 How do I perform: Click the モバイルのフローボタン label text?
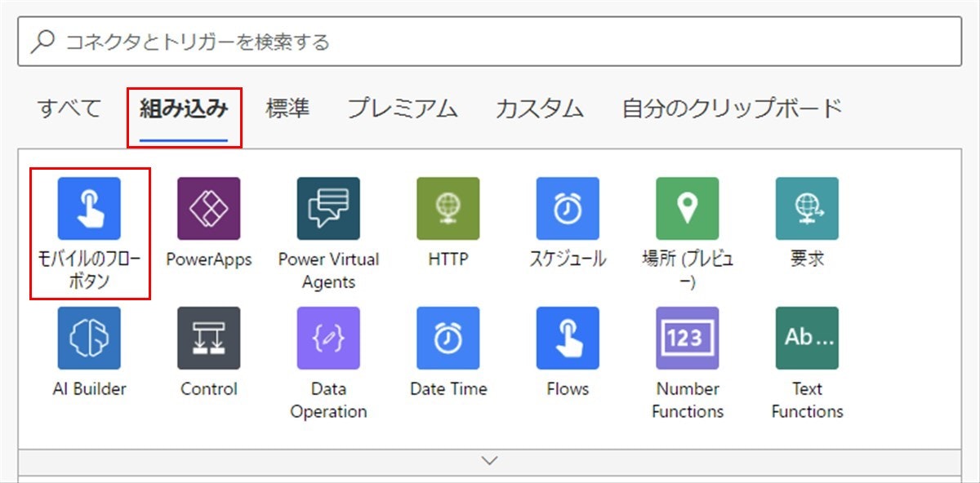[x=90, y=271]
